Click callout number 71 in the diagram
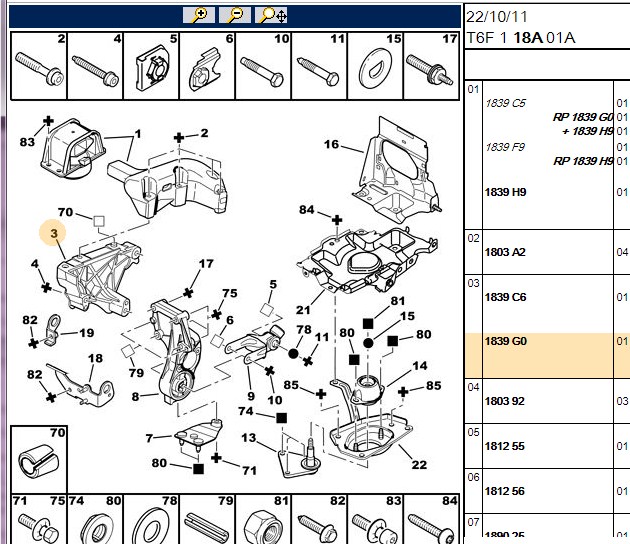The height and width of the screenshot is (544, 630). click(249, 470)
